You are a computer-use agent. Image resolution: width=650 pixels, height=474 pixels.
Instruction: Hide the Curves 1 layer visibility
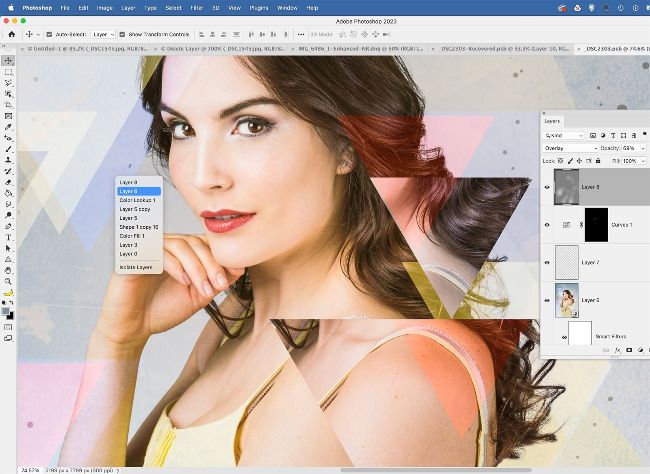(x=547, y=224)
